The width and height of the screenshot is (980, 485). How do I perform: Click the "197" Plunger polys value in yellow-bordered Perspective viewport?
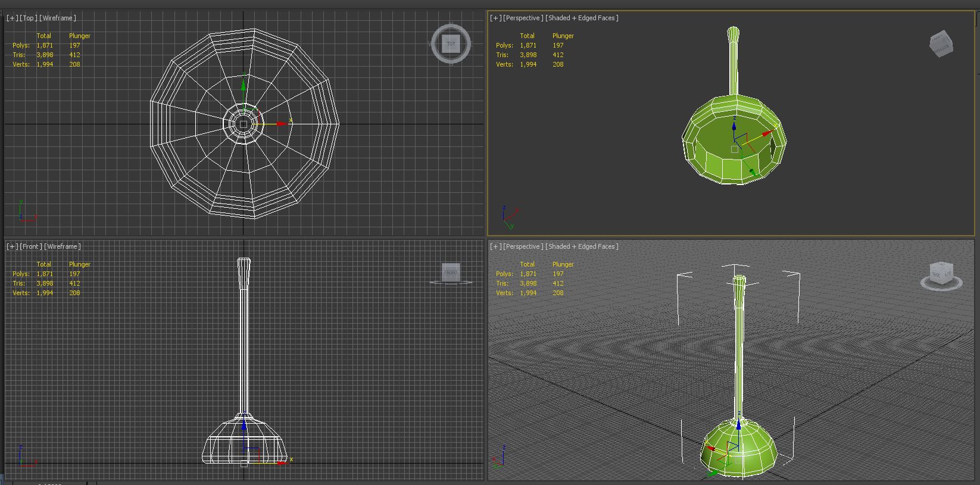tap(558, 45)
